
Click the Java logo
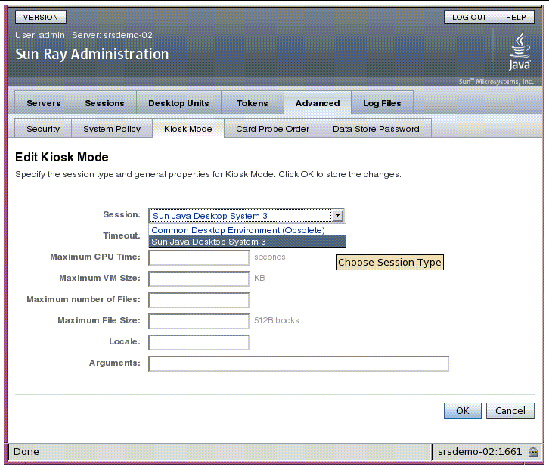(520, 51)
